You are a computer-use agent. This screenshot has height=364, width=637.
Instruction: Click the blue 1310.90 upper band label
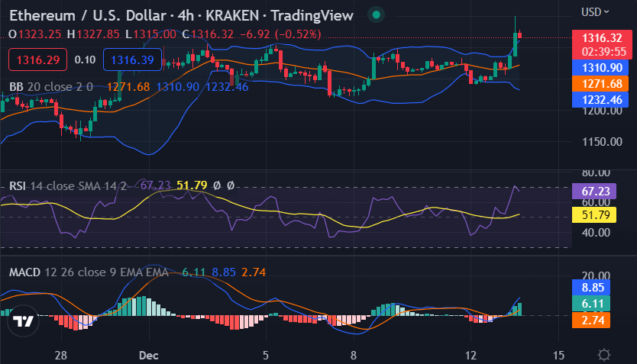[600, 67]
